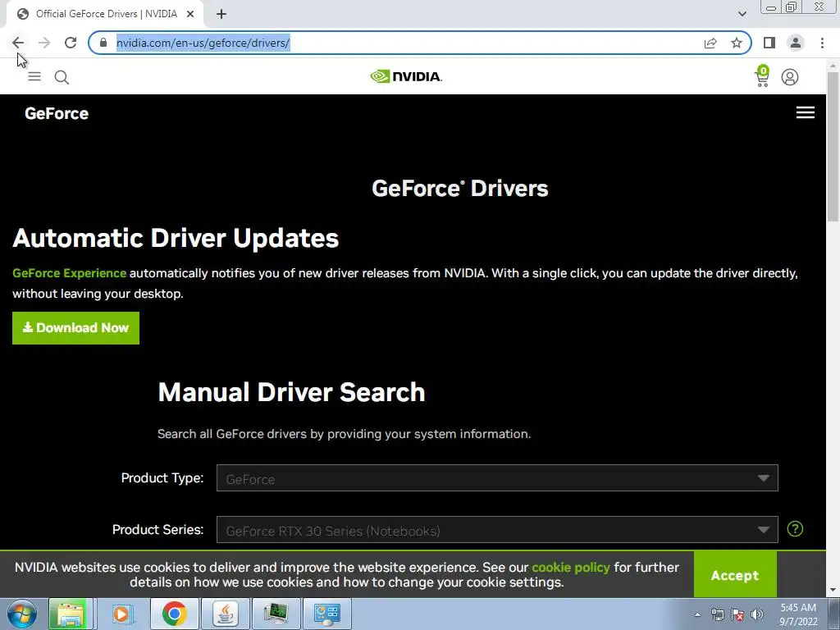This screenshot has height=630, width=840.
Task: Open the cookie policy link
Action: click(x=571, y=568)
